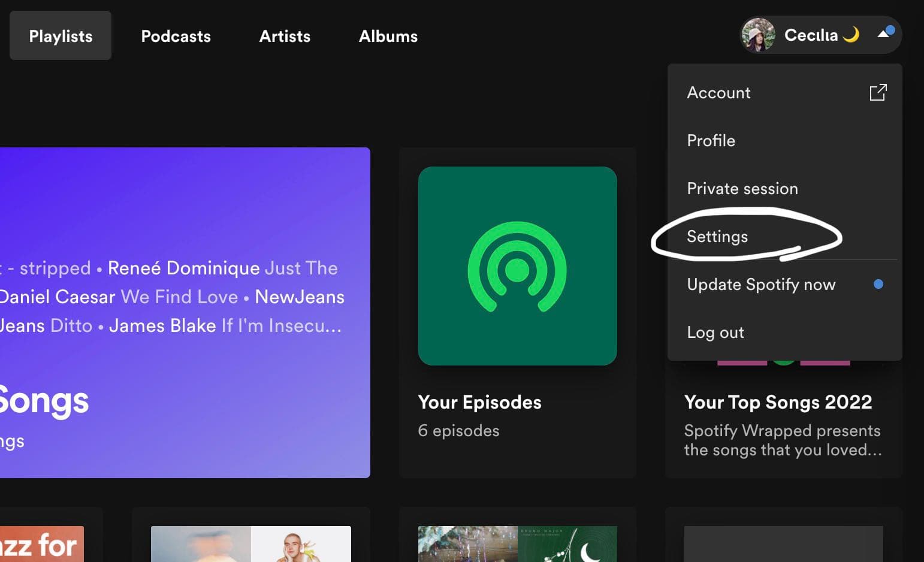Switch to the Podcasts tab
Image resolution: width=924 pixels, height=562 pixels.
(x=176, y=36)
